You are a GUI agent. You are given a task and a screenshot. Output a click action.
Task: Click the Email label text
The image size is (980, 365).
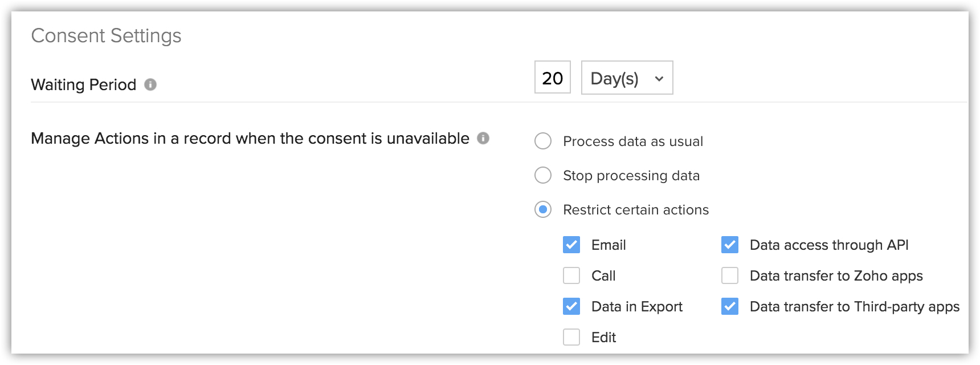[609, 245]
